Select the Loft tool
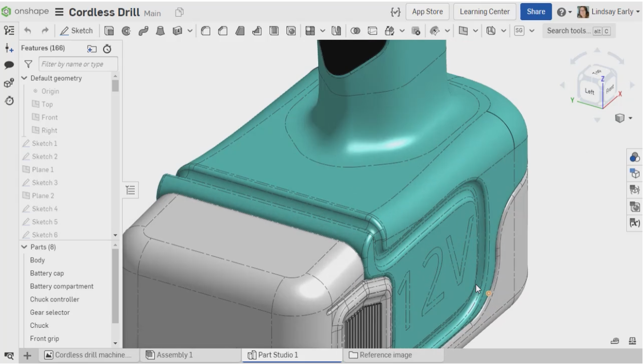 tap(160, 31)
